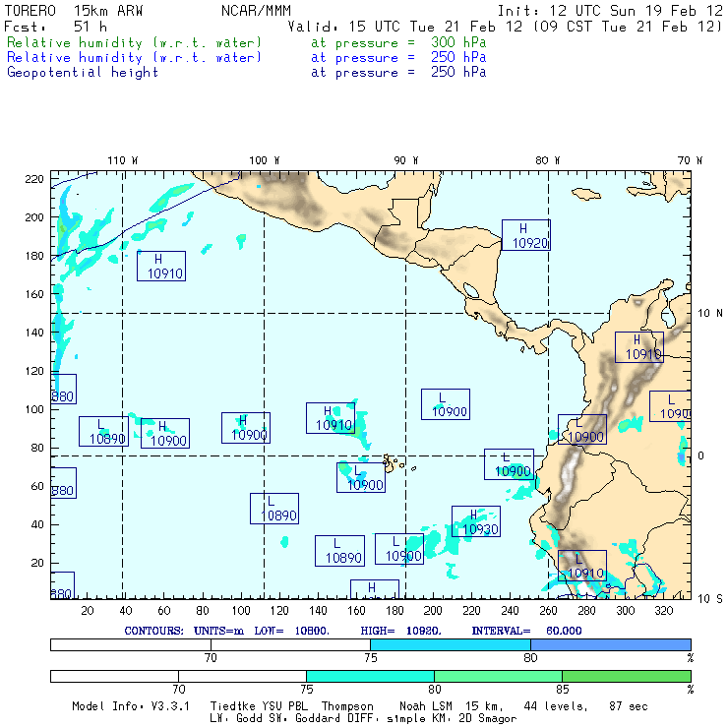This screenshot has width=728, height=728.
Task: Click 'Model Info: V3.3.1' text
Action: [131, 706]
